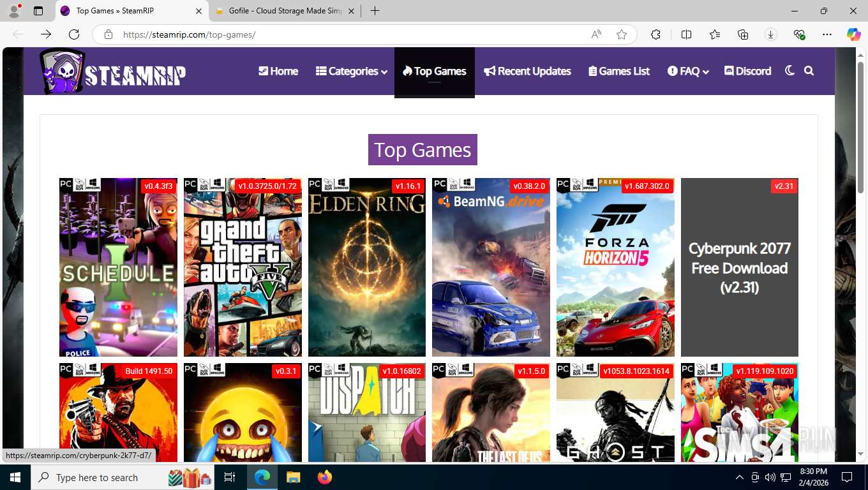The width and height of the screenshot is (868, 490).
Task: Open Read aloud icon in address bar
Action: pyautogui.click(x=596, y=34)
